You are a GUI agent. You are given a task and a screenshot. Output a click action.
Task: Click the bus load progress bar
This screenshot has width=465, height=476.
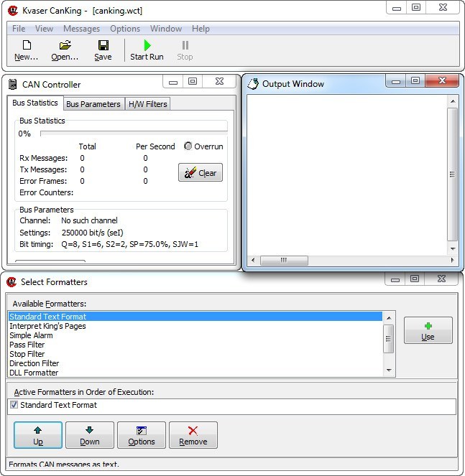134,134
